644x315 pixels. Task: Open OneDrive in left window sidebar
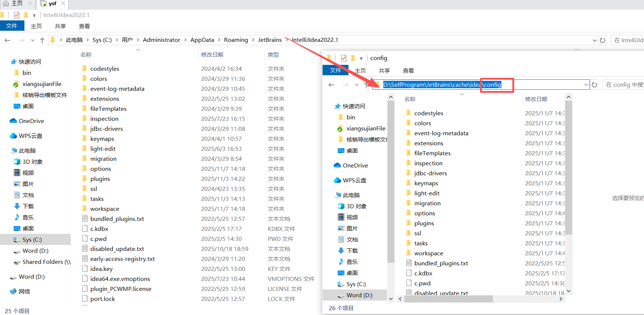[27, 121]
